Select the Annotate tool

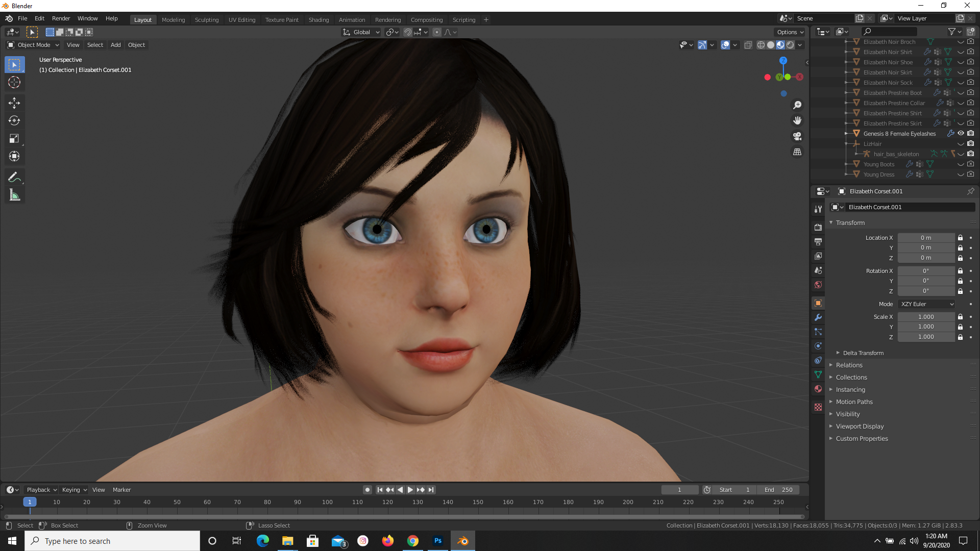point(14,177)
